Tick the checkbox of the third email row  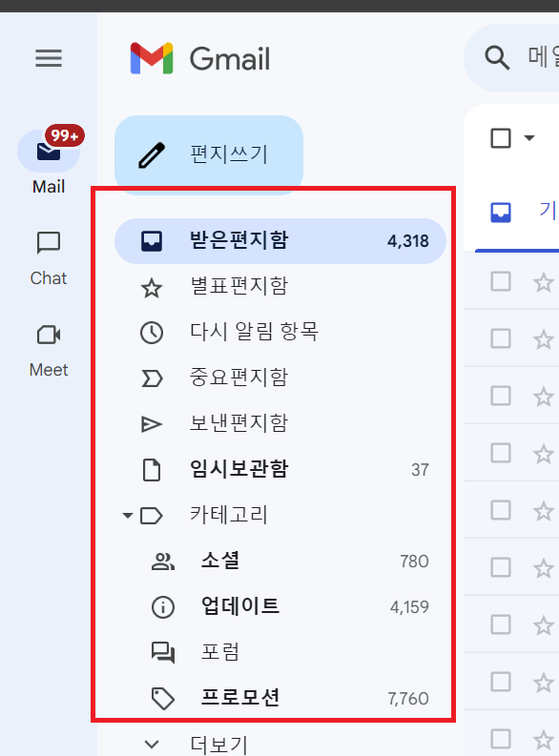pyautogui.click(x=501, y=397)
